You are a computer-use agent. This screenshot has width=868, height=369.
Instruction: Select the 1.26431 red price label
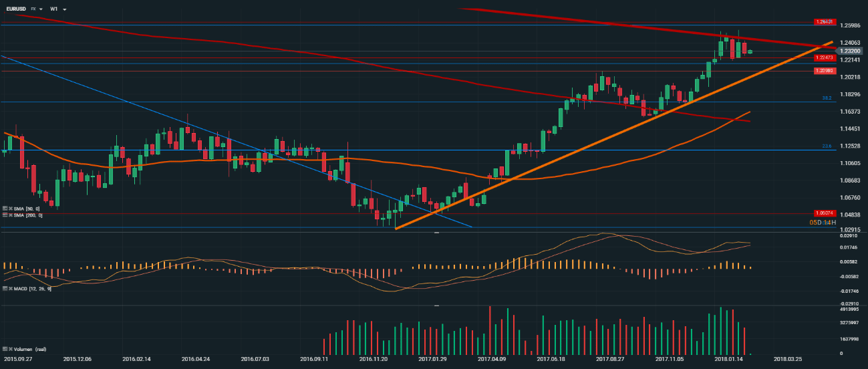pos(824,22)
